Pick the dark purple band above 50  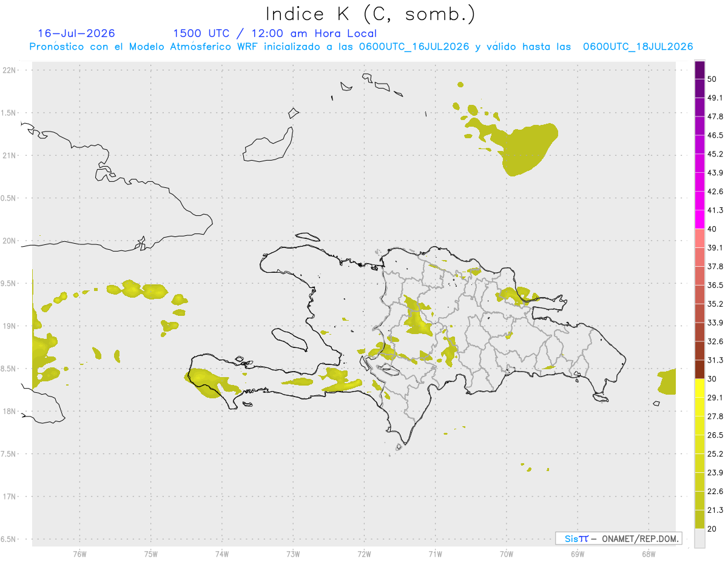699,70
